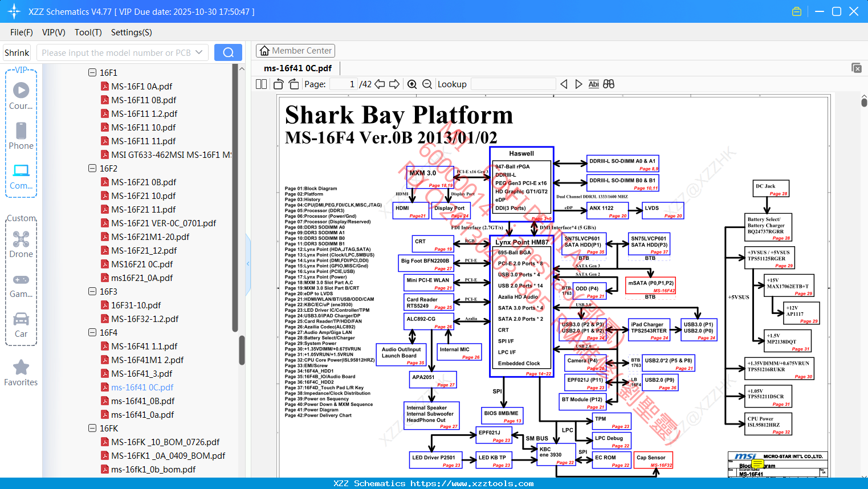Open the Car category

[x=21, y=325]
